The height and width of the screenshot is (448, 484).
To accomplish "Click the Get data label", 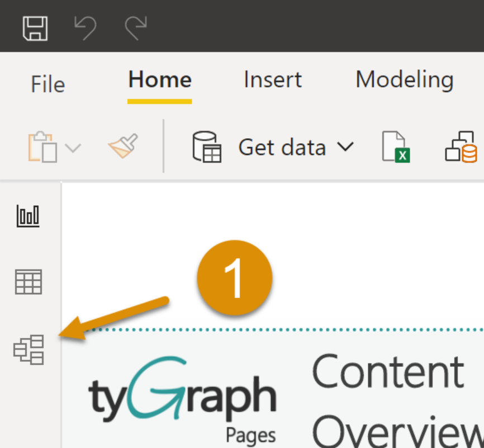I will click(282, 148).
